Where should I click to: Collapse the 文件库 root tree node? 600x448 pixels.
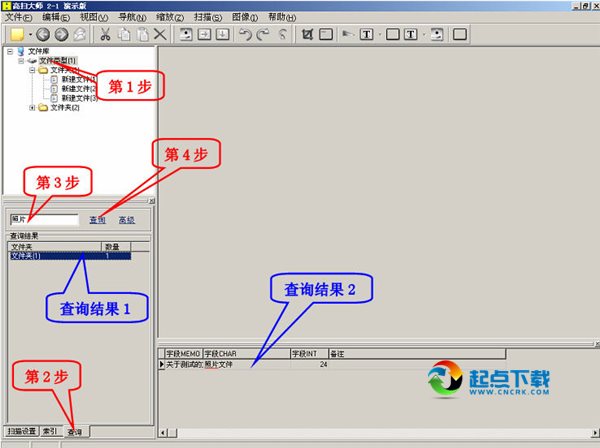pos(10,51)
